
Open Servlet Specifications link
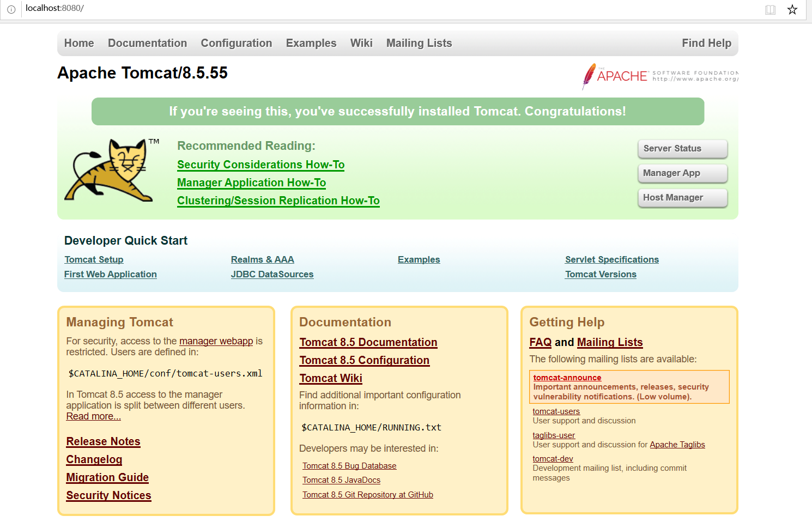pyautogui.click(x=612, y=259)
